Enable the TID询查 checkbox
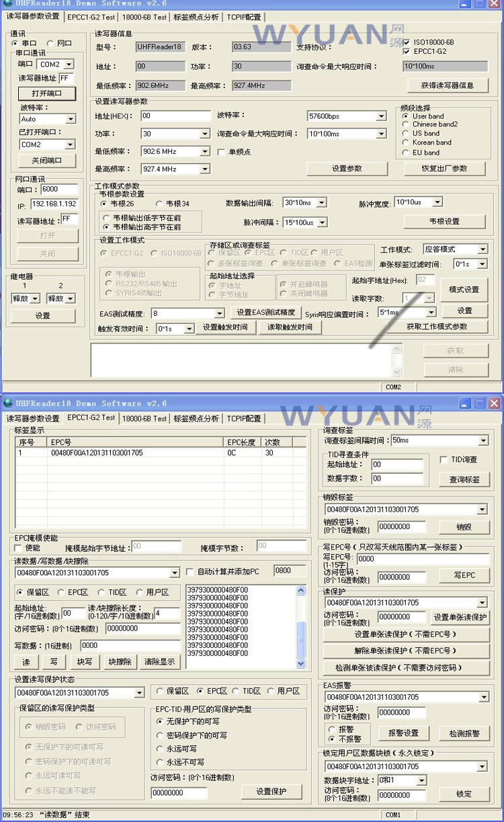The width and height of the screenshot is (504, 822). point(444,460)
